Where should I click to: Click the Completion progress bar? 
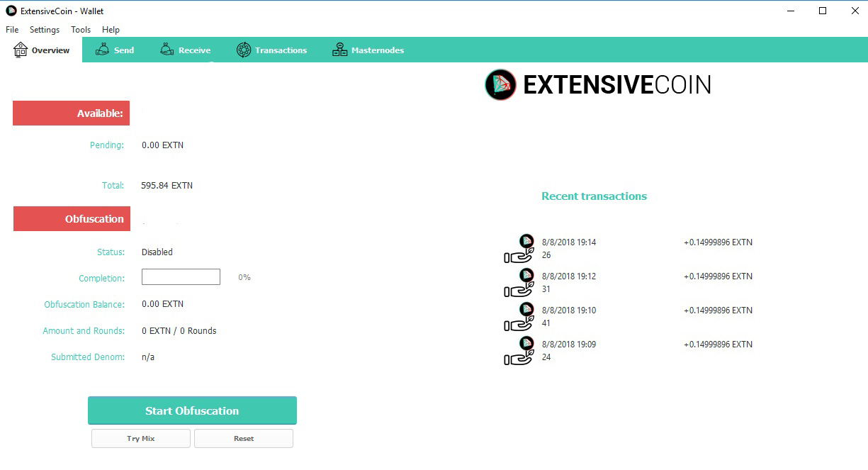(181, 277)
